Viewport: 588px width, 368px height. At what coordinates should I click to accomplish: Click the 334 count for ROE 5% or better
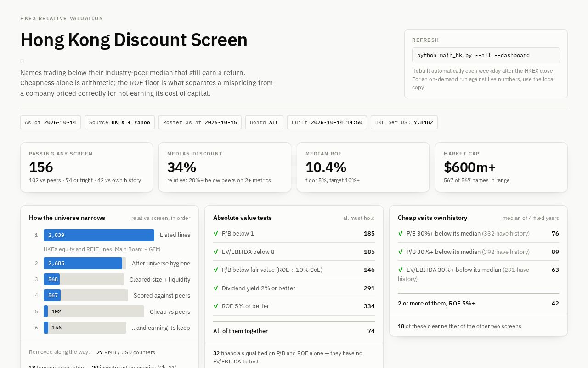tap(369, 306)
